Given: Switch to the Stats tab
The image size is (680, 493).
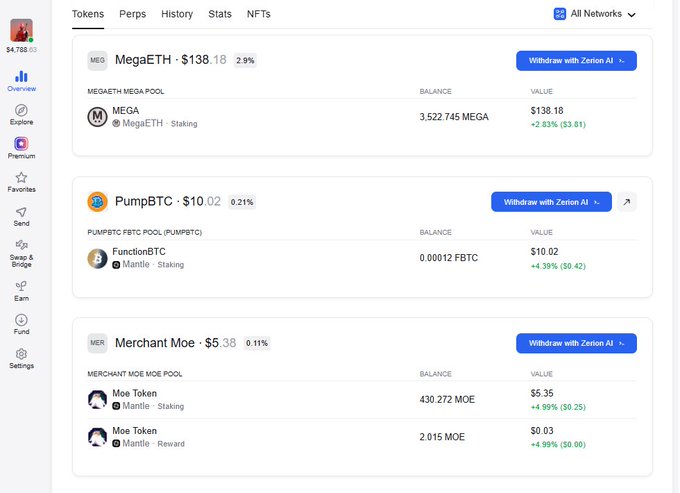Looking at the screenshot, I should point(220,14).
